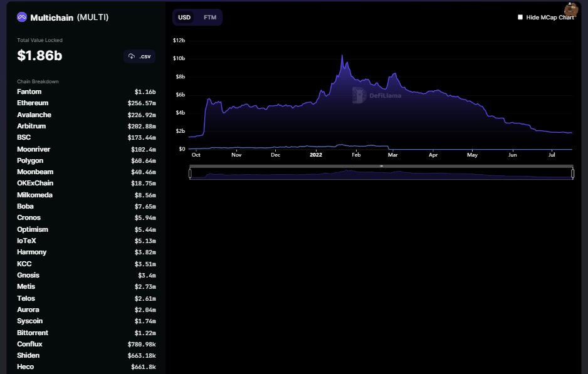Grab the right handle of chart range slider

572,173
